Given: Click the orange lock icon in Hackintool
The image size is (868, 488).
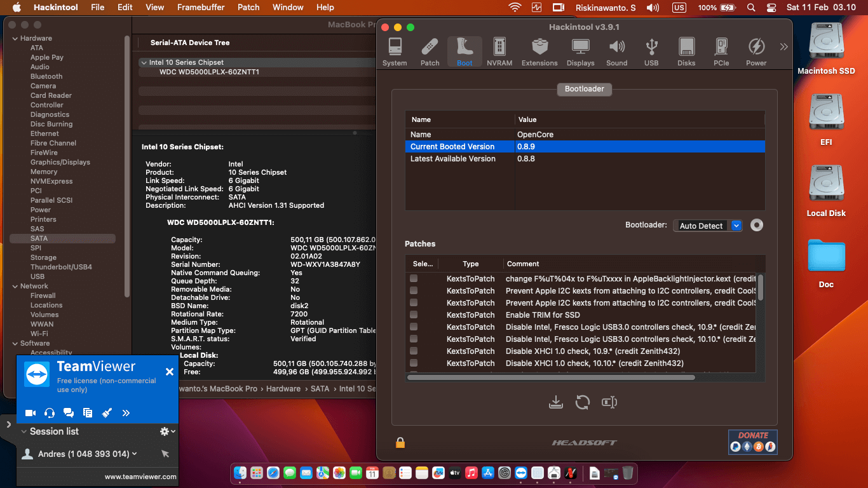Looking at the screenshot, I should click(x=400, y=442).
